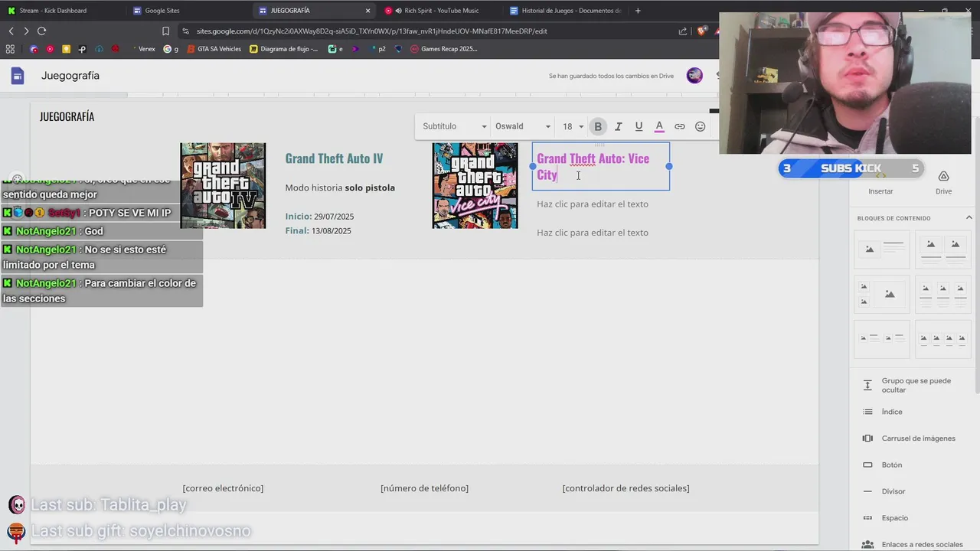Select the GTA Vice City cover image
980x551 pixels.
tap(475, 185)
